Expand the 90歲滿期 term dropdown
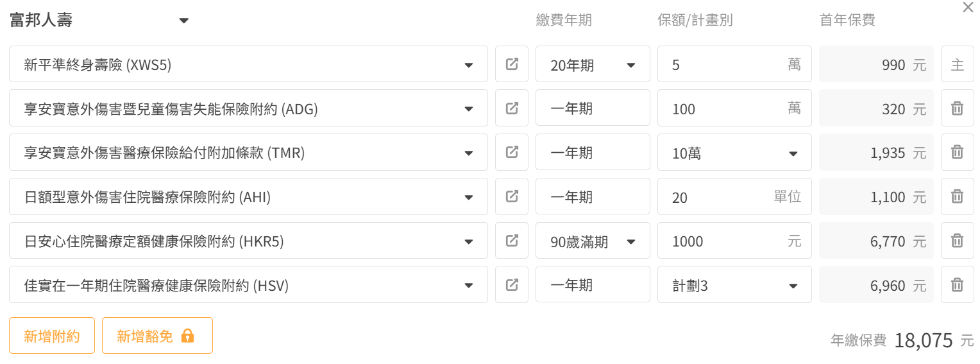 (x=593, y=241)
